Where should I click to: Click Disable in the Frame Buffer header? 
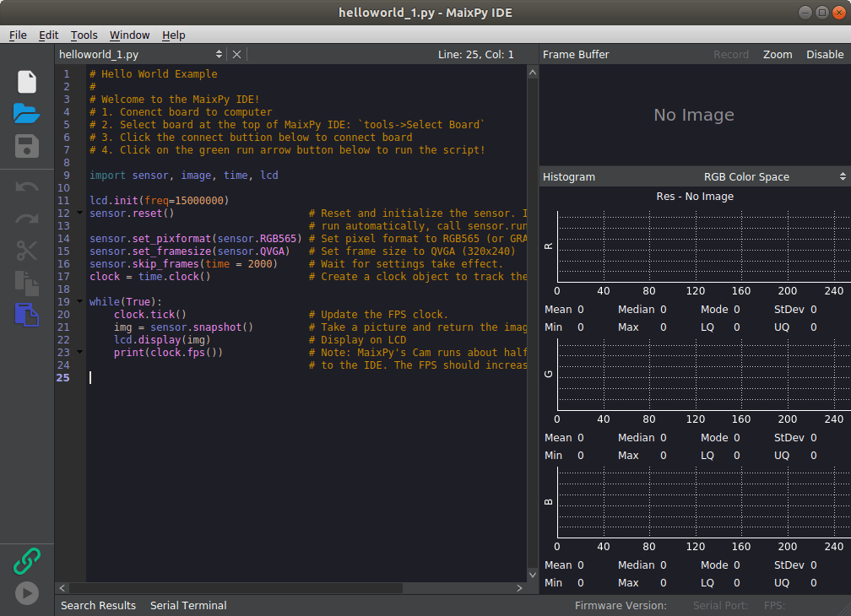point(824,54)
